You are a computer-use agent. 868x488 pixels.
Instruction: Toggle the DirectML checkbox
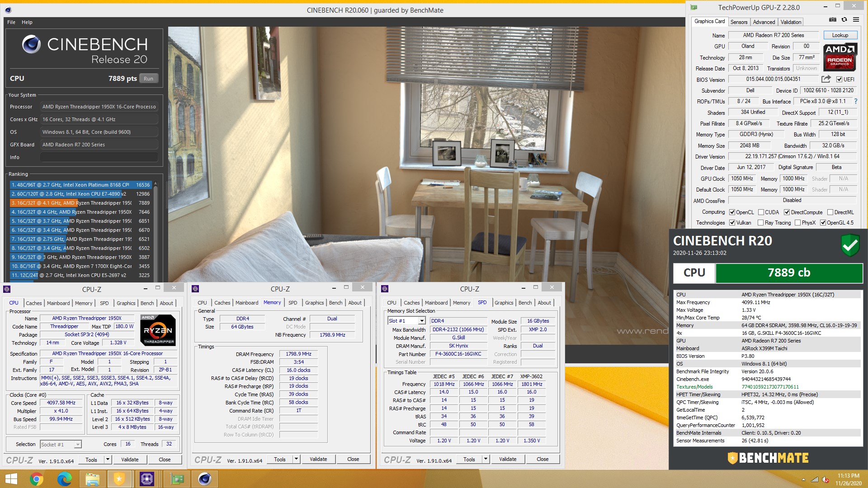(830, 212)
